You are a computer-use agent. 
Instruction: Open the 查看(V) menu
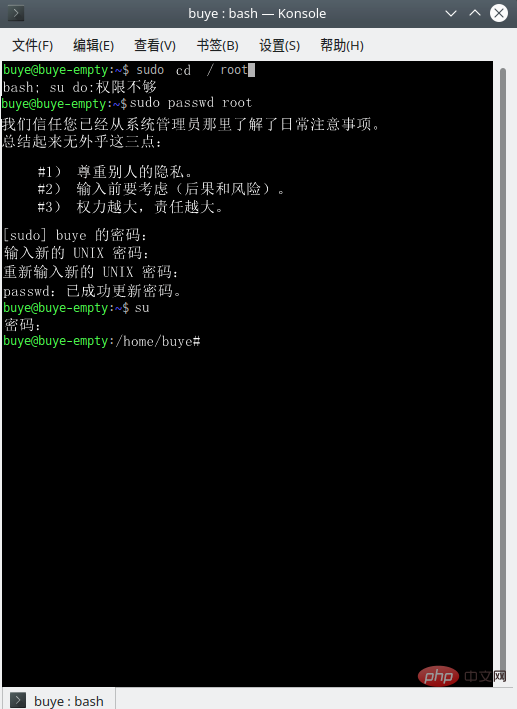(x=155, y=45)
